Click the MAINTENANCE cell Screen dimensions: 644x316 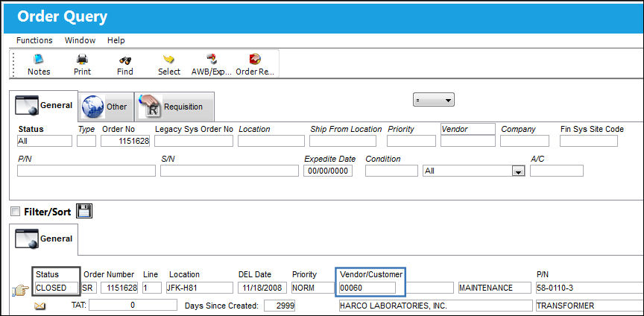pos(495,288)
